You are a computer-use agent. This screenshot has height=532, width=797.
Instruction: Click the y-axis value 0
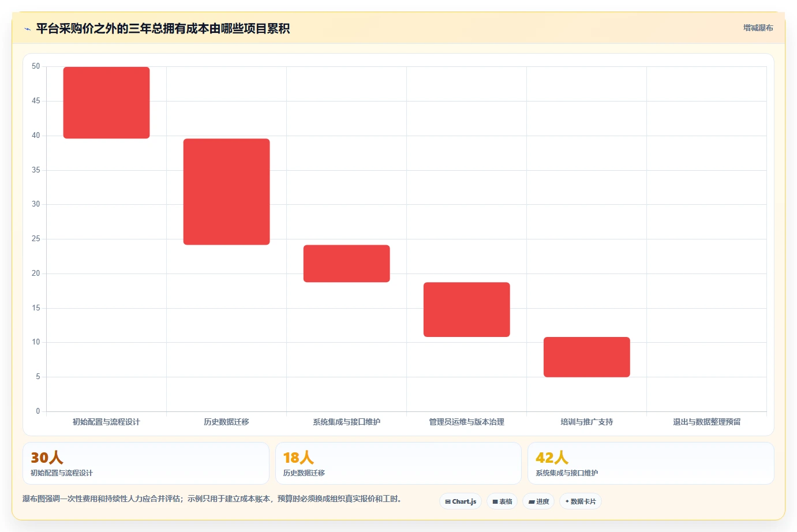(x=38, y=411)
